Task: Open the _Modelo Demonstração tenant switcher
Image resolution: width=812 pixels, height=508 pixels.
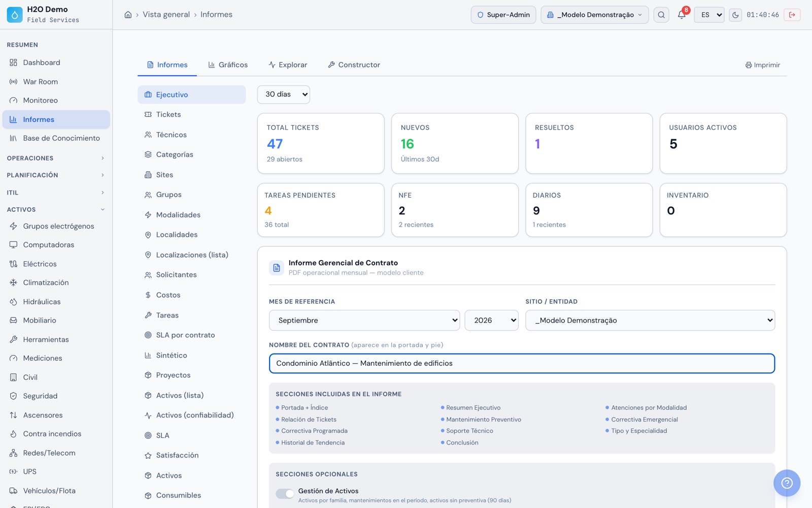Action: [595, 15]
